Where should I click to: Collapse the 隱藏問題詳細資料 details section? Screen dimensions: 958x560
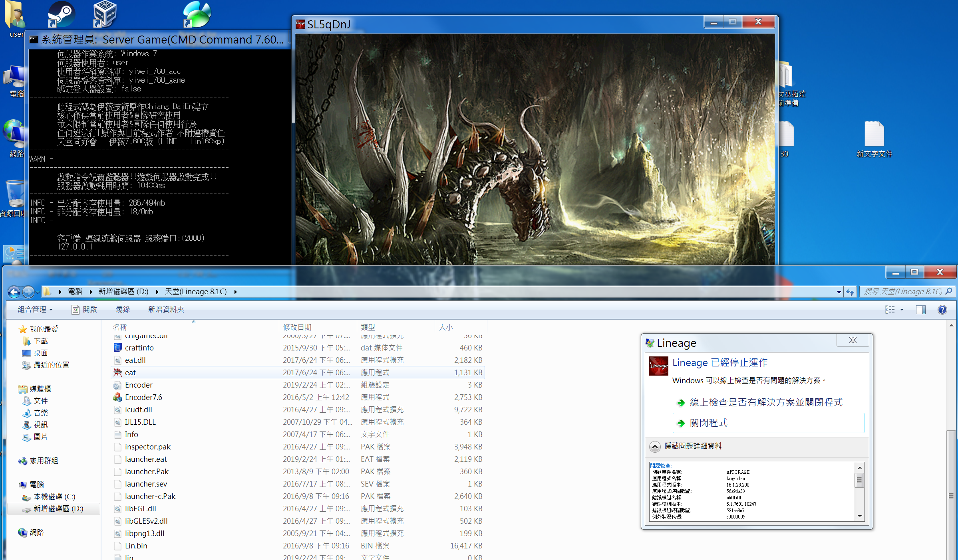point(655,446)
